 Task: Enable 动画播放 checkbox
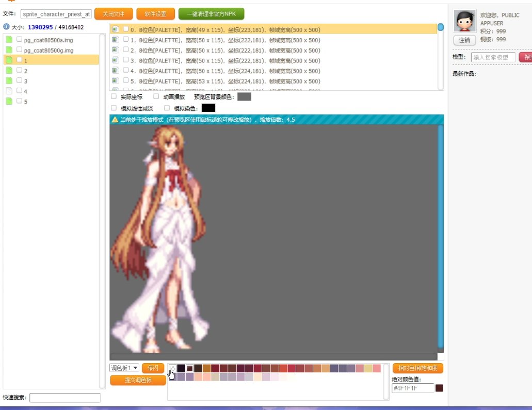coord(156,96)
